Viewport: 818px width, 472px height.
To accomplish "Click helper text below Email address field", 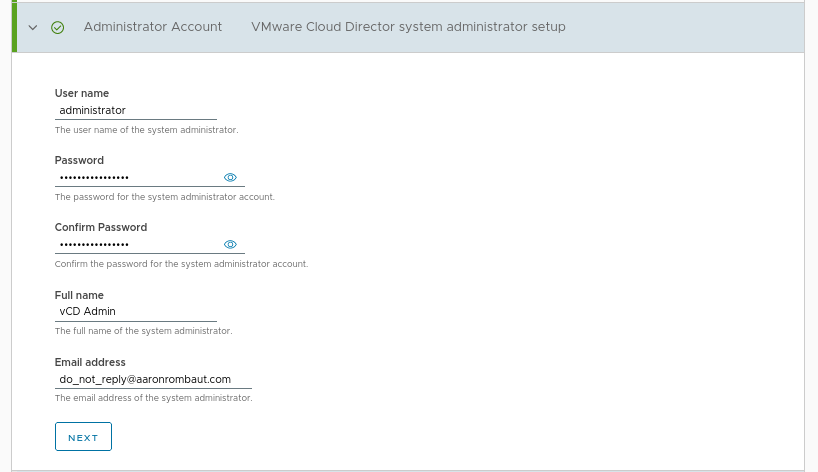I will tap(153, 398).
